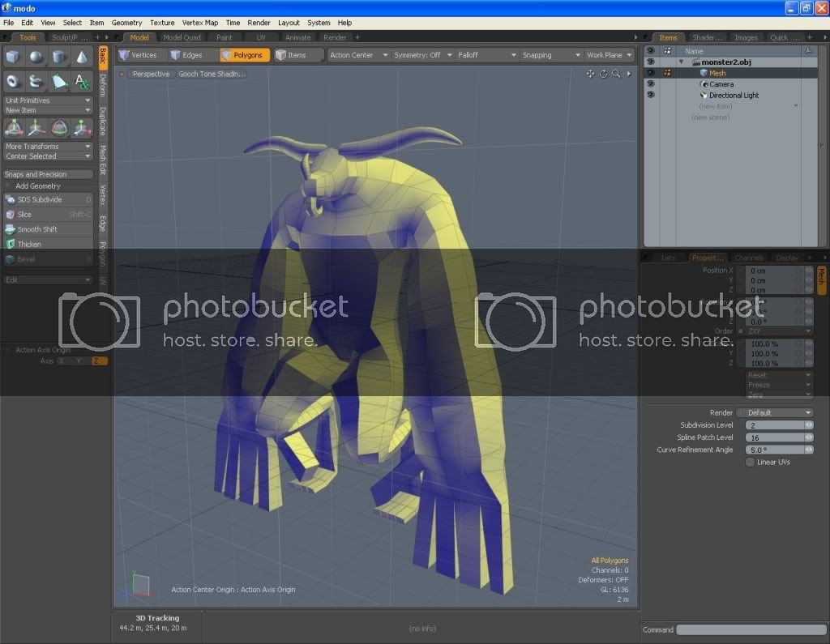Toggle the Z axis button

pos(98,361)
